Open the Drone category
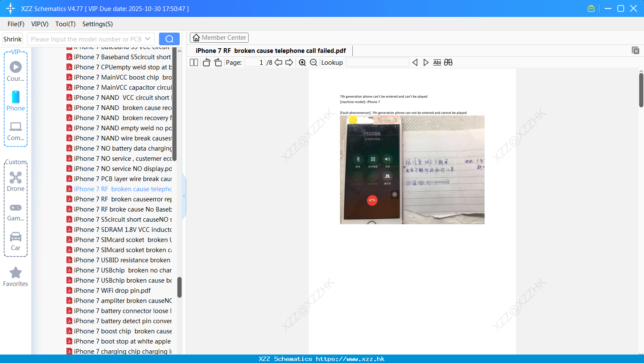The image size is (644, 363). point(16,181)
